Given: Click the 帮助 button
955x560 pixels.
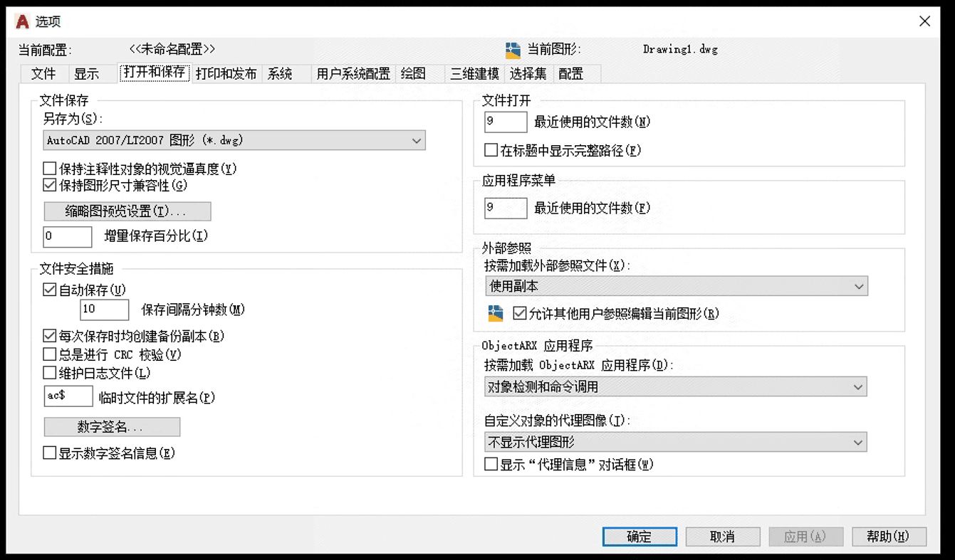Looking at the screenshot, I should coord(889,537).
